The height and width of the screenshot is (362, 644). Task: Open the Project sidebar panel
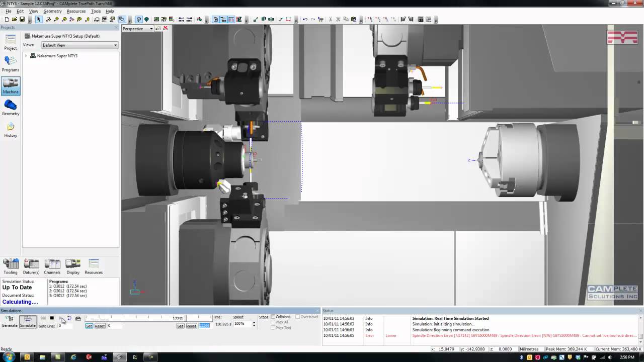coord(11,42)
